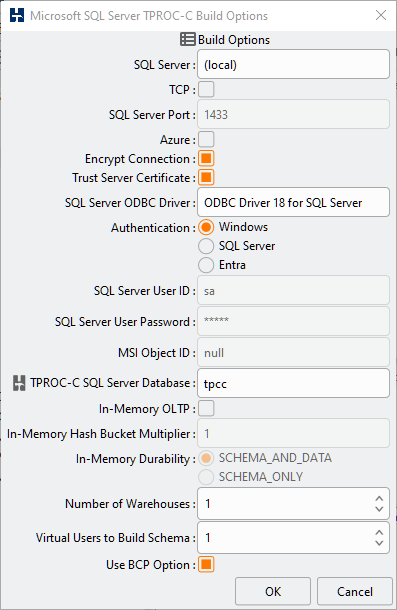
Task: Click the SQL Server Port field
Action: pyautogui.click(x=293, y=114)
